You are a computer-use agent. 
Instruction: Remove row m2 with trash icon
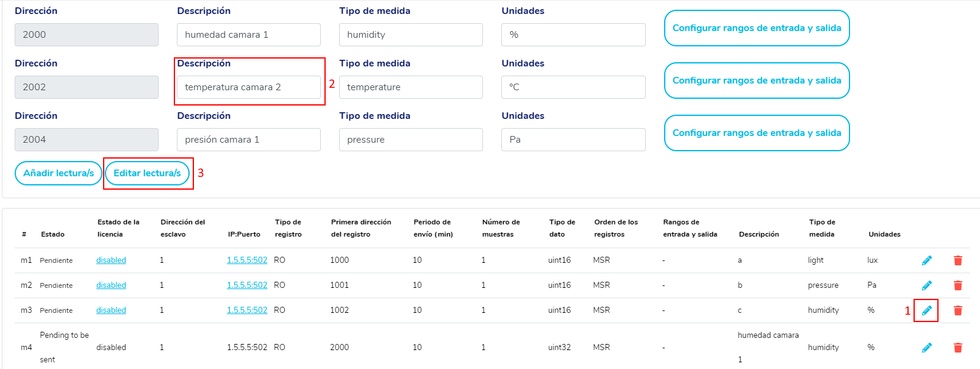pyautogui.click(x=957, y=285)
